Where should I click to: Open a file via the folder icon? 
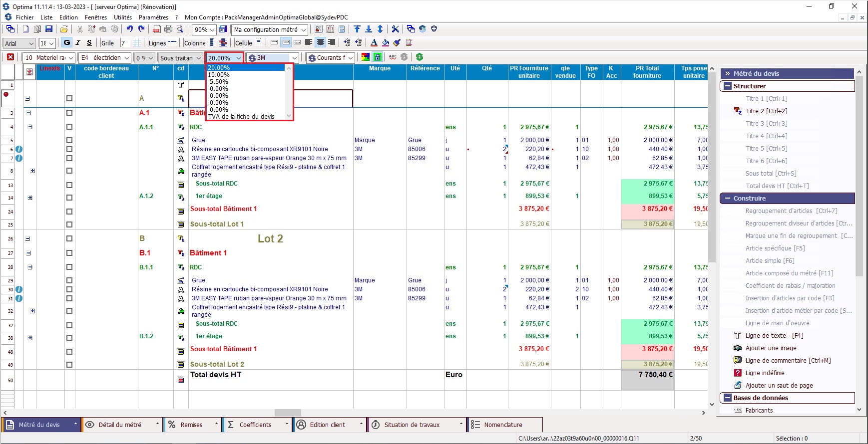[64, 29]
